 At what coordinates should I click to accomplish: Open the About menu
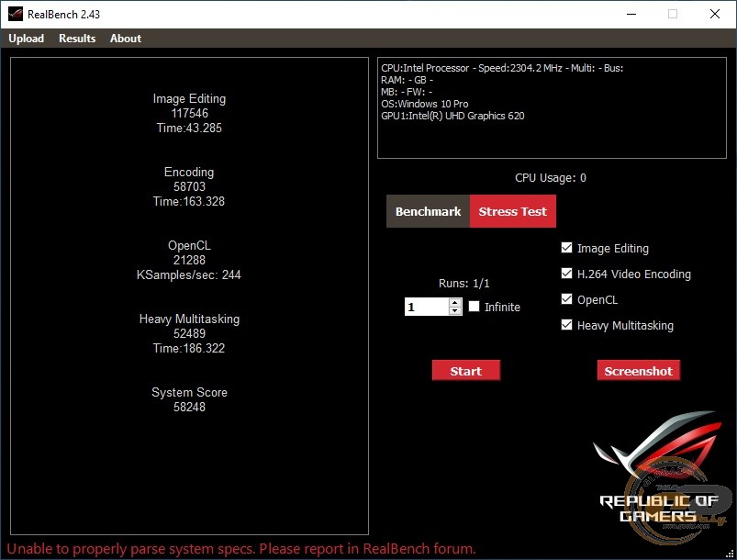coord(126,39)
